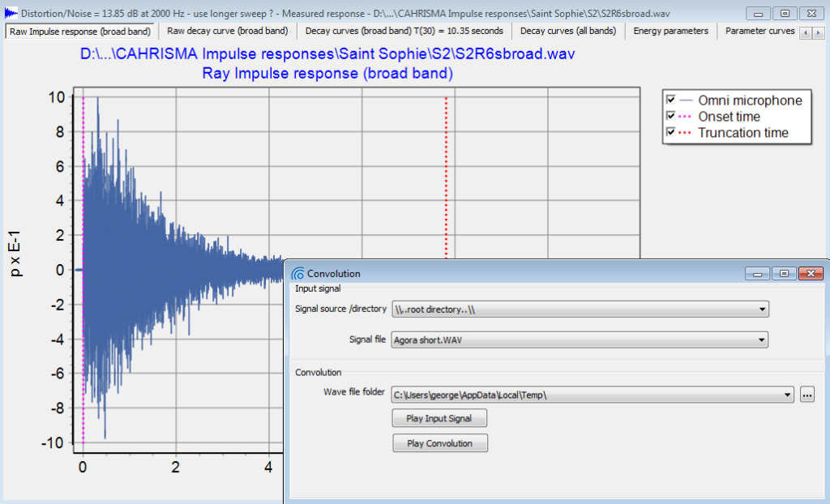Maximize the Convolution window
This screenshot has height=504, width=830.
pos(784,273)
